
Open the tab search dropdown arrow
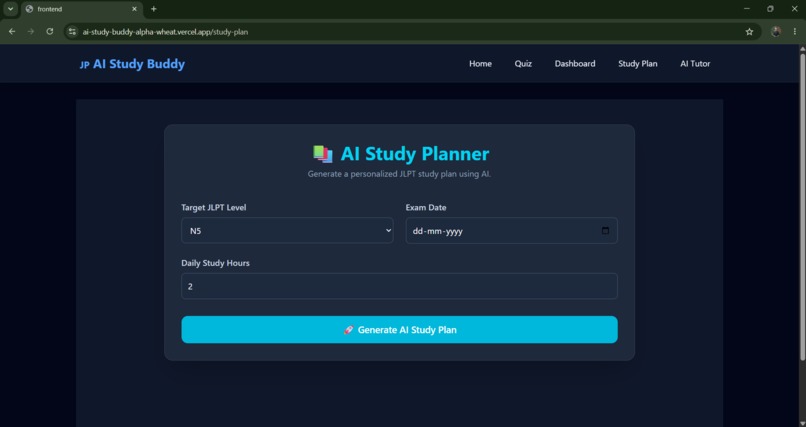point(10,9)
